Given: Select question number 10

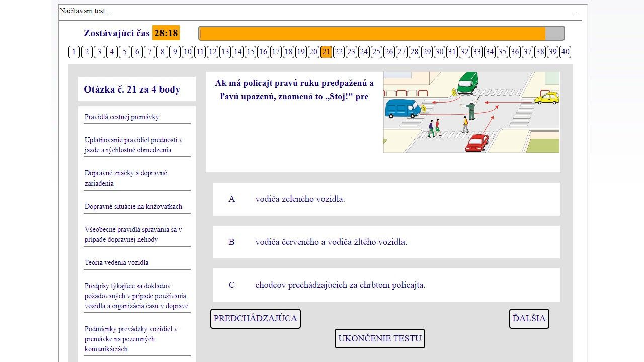Looking at the screenshot, I should coord(188,52).
